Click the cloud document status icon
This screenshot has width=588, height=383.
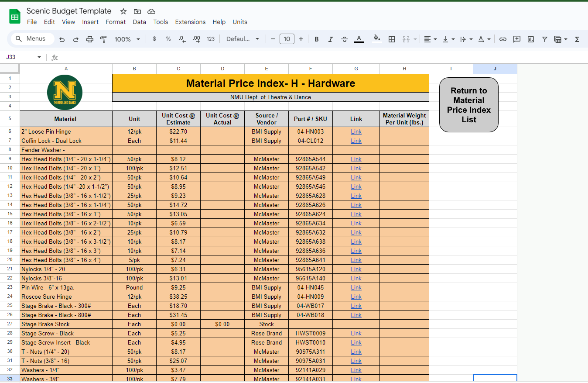pyautogui.click(x=151, y=11)
